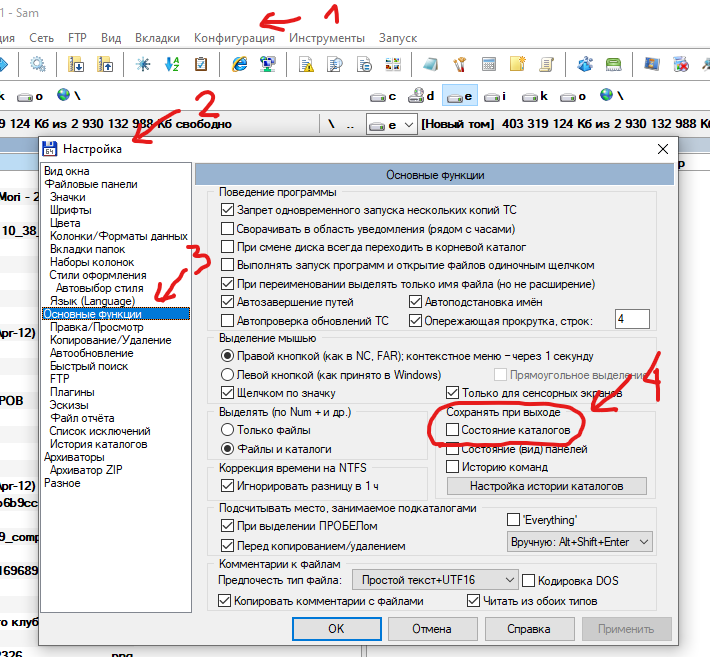Toggle 'Автозавершение путей' checkbox
Screen dimensions: 710x657
click(x=227, y=301)
